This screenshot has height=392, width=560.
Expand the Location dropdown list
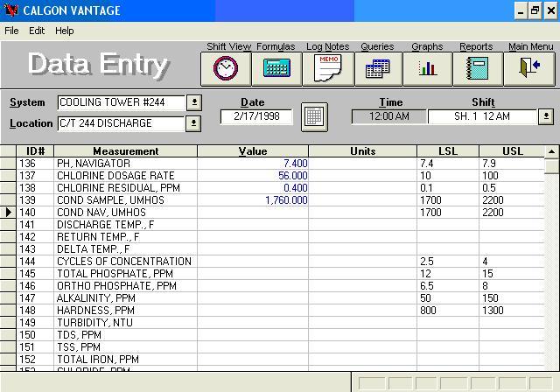coord(193,123)
